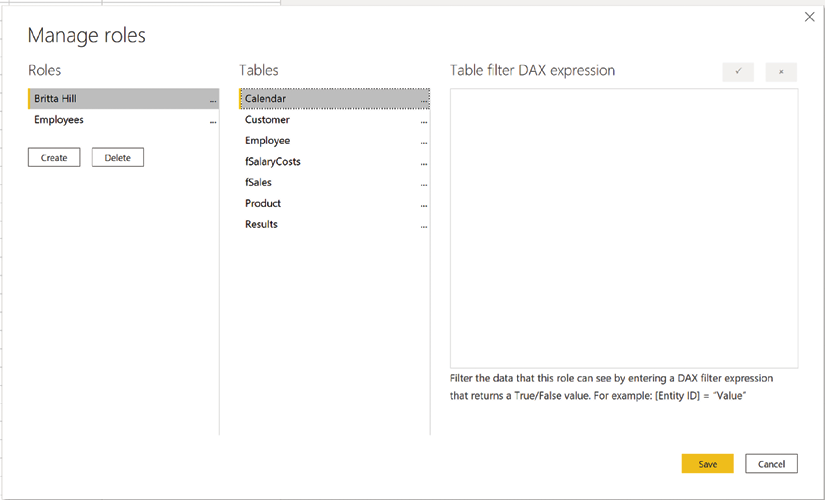This screenshot has width=825, height=500.
Task: Select the Britta Hill role
Action: (x=123, y=98)
